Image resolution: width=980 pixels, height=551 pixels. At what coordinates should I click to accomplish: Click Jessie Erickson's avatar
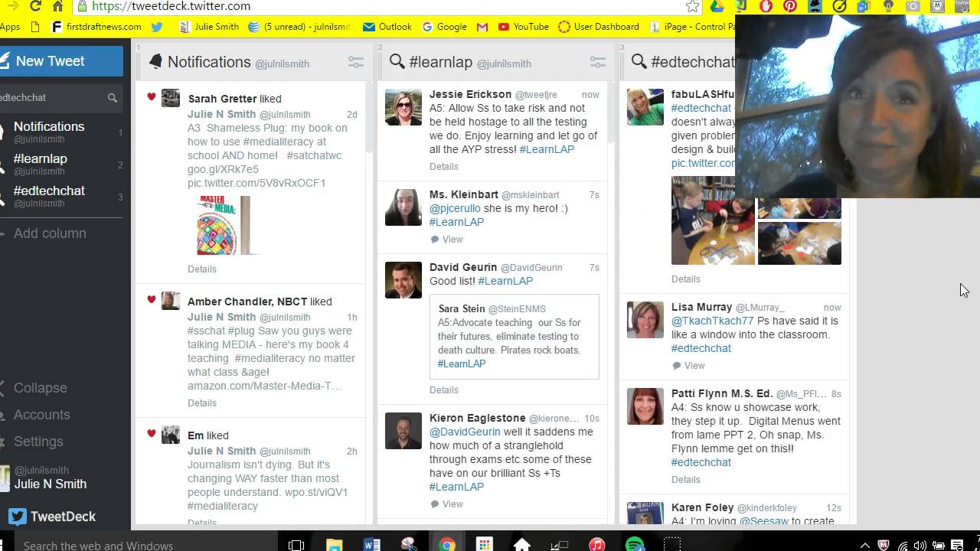click(x=403, y=107)
